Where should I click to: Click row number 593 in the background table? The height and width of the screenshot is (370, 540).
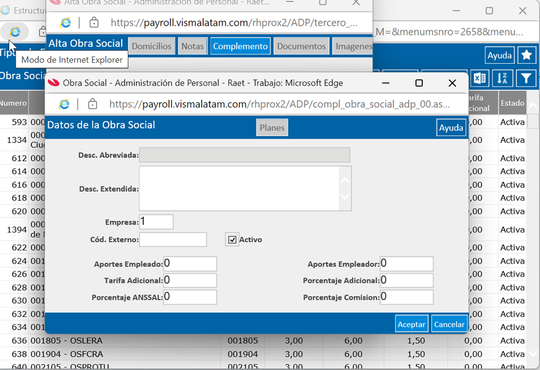[19, 122]
